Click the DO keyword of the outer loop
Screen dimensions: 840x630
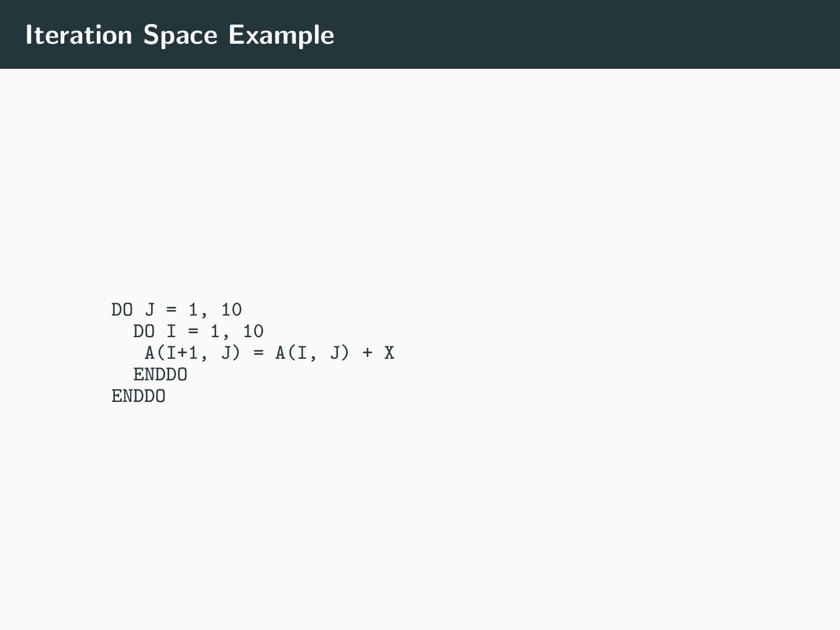(x=122, y=310)
